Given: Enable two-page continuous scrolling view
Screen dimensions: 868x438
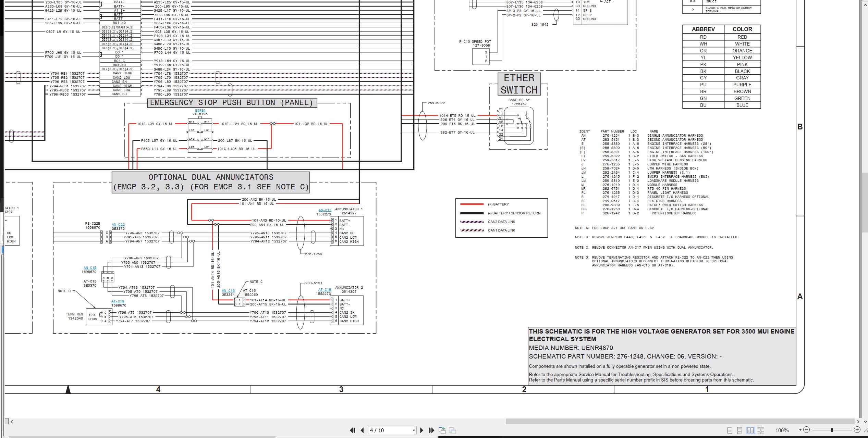Looking at the screenshot, I should click(761, 430).
